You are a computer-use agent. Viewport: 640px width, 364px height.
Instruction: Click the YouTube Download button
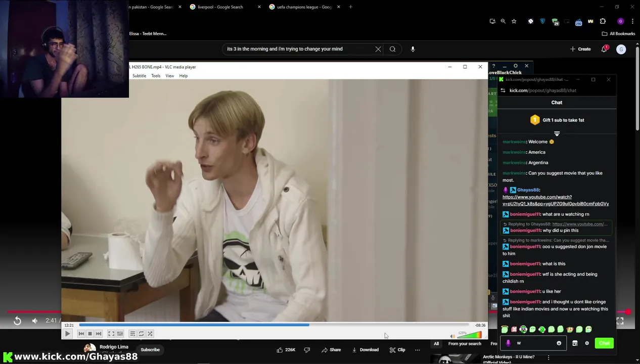pos(365,350)
